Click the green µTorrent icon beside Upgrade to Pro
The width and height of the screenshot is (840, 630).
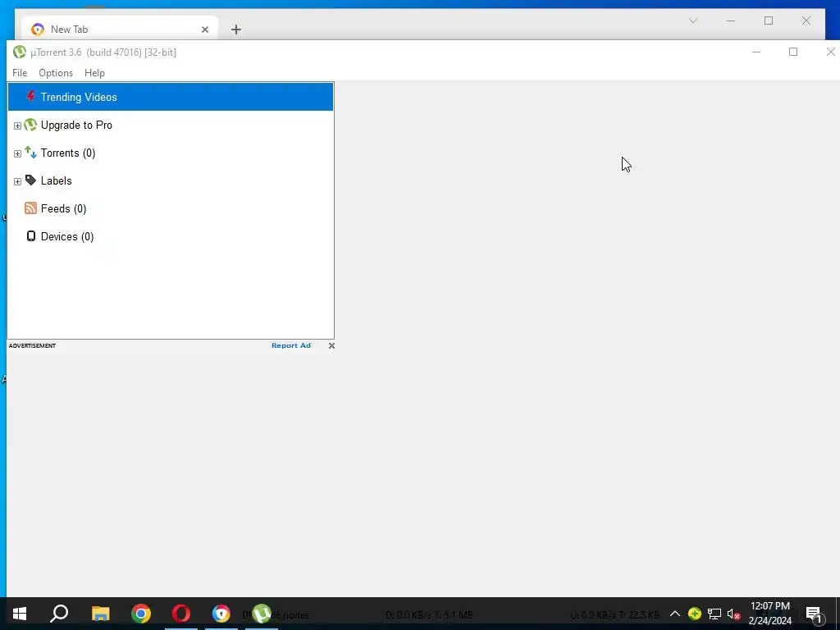(30, 125)
